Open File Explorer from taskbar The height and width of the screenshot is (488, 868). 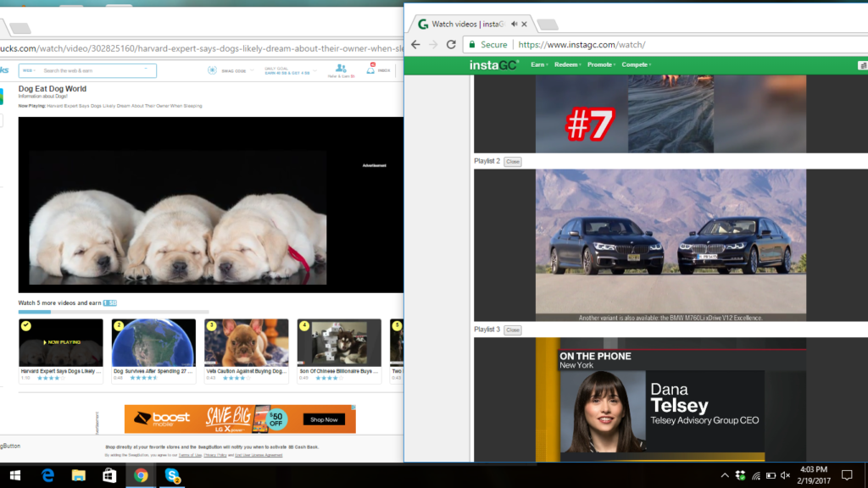(x=79, y=476)
